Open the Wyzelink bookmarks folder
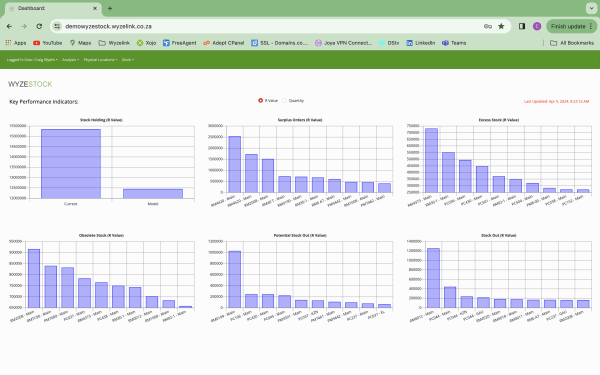 click(x=114, y=43)
